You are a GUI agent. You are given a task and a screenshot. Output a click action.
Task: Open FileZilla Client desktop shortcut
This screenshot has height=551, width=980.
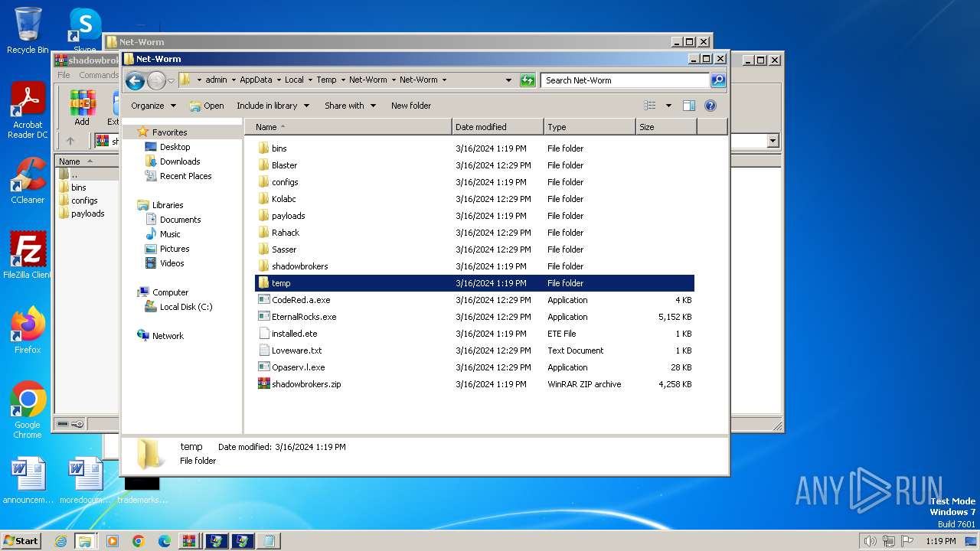[28, 256]
